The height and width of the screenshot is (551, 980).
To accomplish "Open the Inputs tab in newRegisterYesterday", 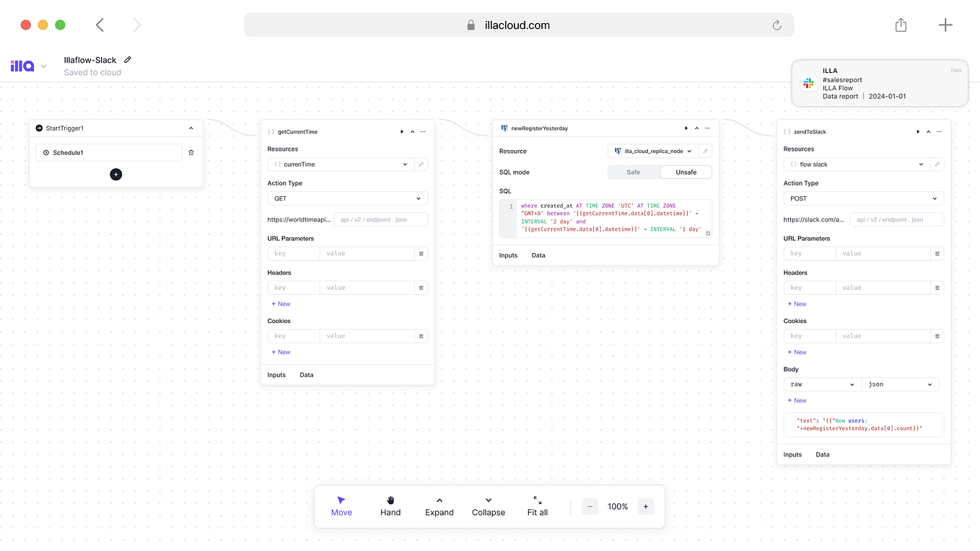I will coord(508,255).
